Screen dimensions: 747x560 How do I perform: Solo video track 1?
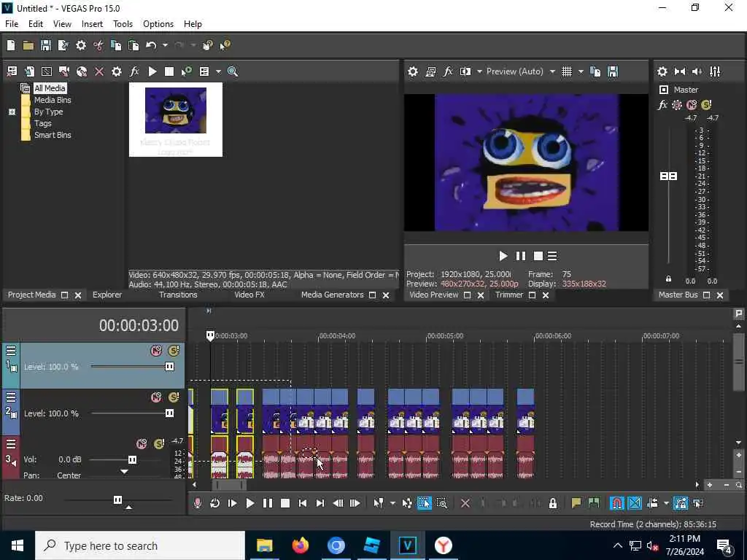tap(174, 351)
